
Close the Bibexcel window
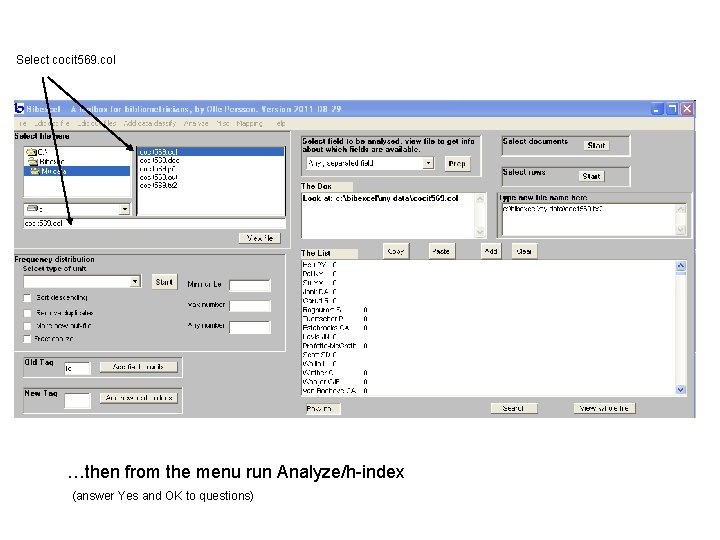coord(687,109)
